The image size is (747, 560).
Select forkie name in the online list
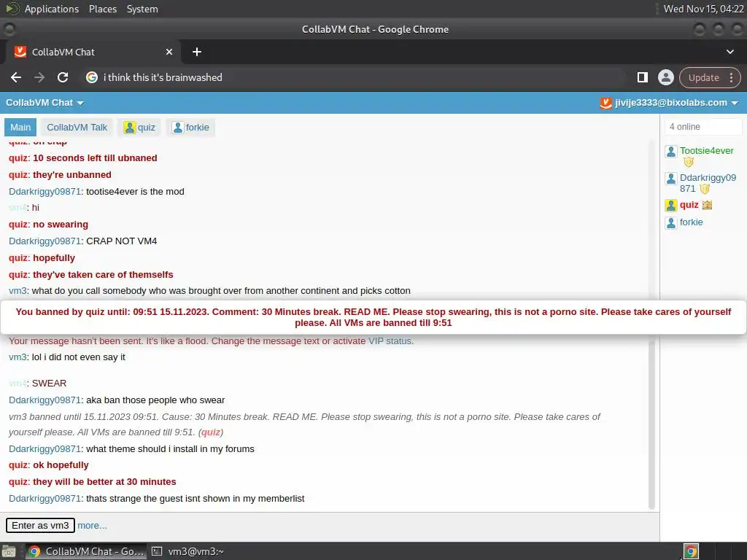691,222
